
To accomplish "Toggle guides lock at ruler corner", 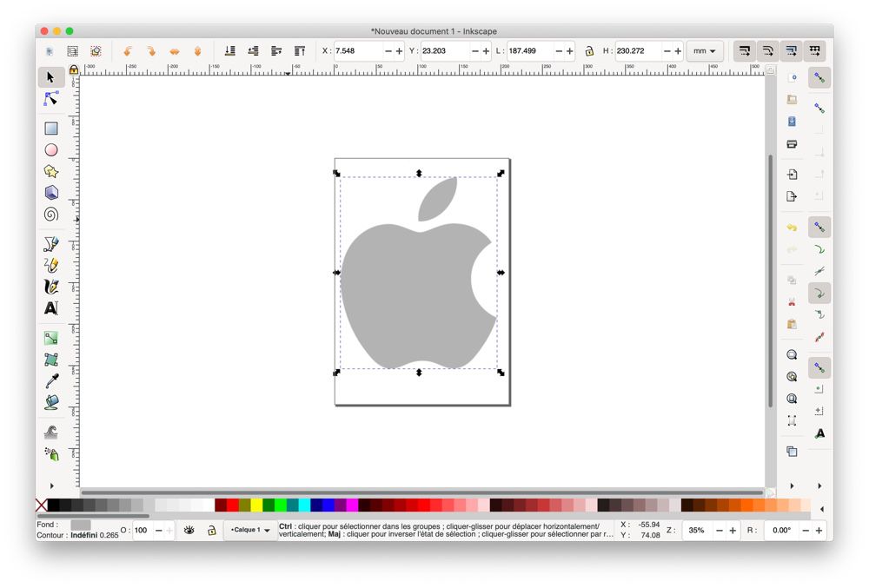I will point(74,69).
